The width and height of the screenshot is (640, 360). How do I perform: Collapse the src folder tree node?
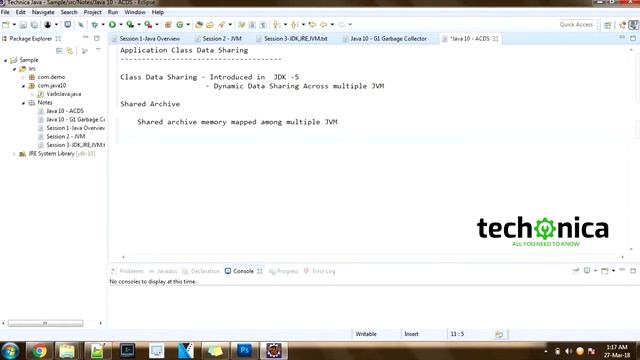point(15,69)
